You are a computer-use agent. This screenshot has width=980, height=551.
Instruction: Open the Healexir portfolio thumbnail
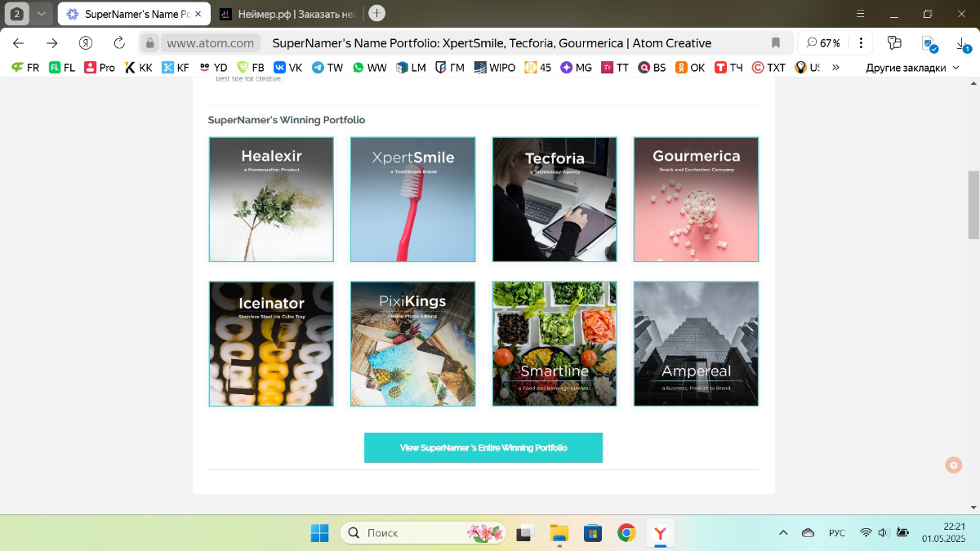[271, 199]
